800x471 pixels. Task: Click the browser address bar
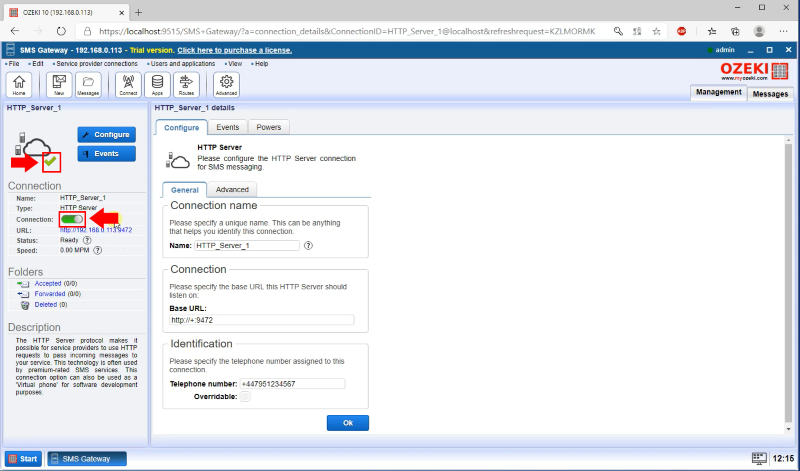pos(347,31)
